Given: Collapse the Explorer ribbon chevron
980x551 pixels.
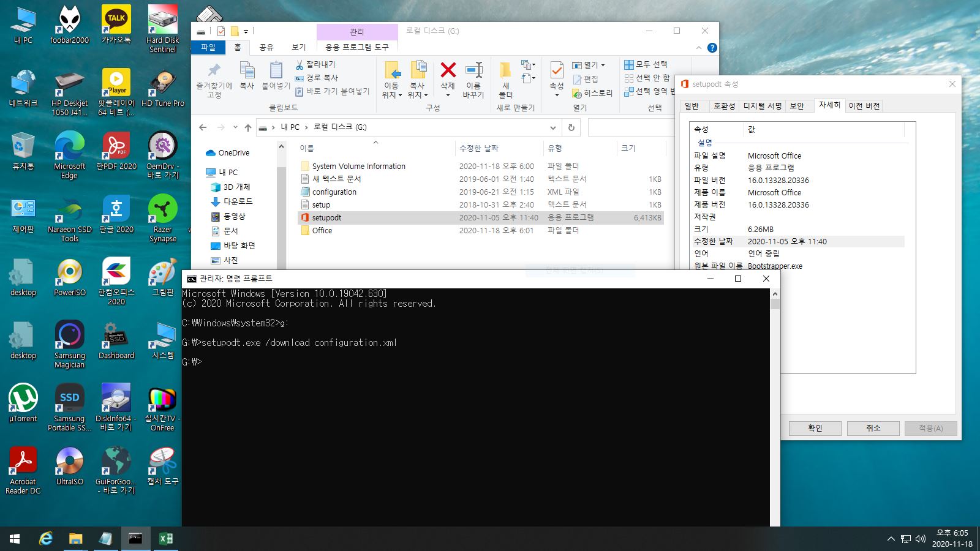Looking at the screenshot, I should click(699, 48).
